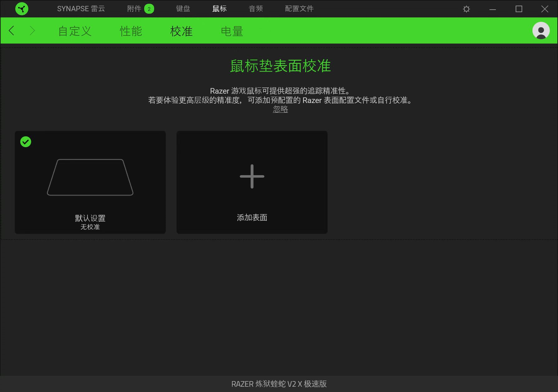Image resolution: width=558 pixels, height=392 pixels.
Task: Click the green checkmark on the default surface
Action: point(26,142)
